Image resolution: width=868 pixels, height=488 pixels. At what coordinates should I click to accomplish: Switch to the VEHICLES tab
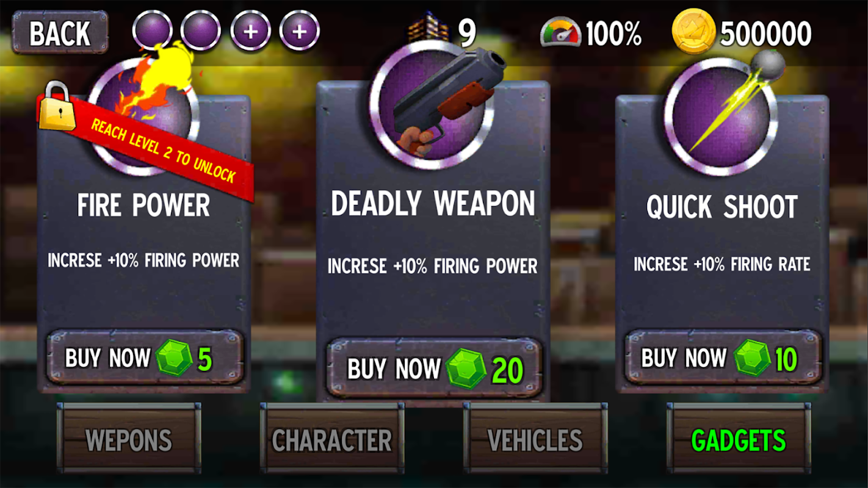point(535,439)
